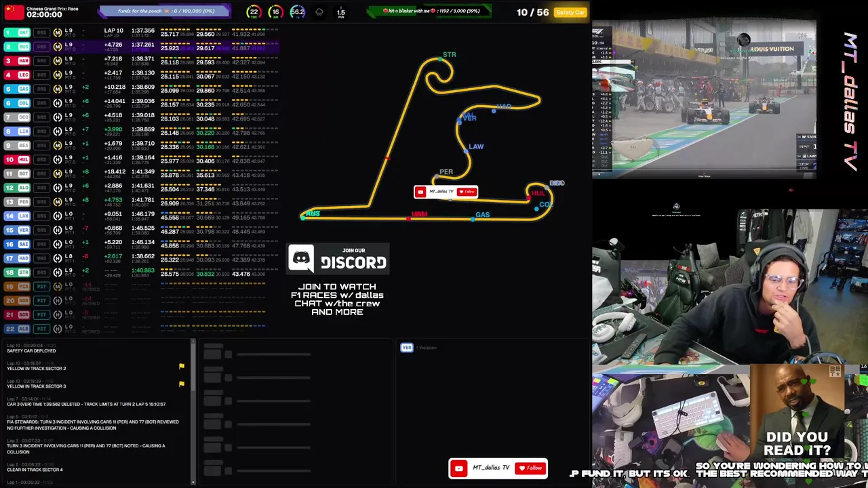The height and width of the screenshot is (488, 868).
Task: Click the streamer webcam feed
Action: click(x=729, y=291)
